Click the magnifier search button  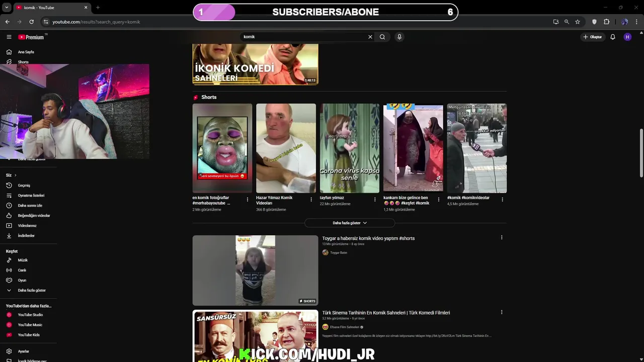382,37
